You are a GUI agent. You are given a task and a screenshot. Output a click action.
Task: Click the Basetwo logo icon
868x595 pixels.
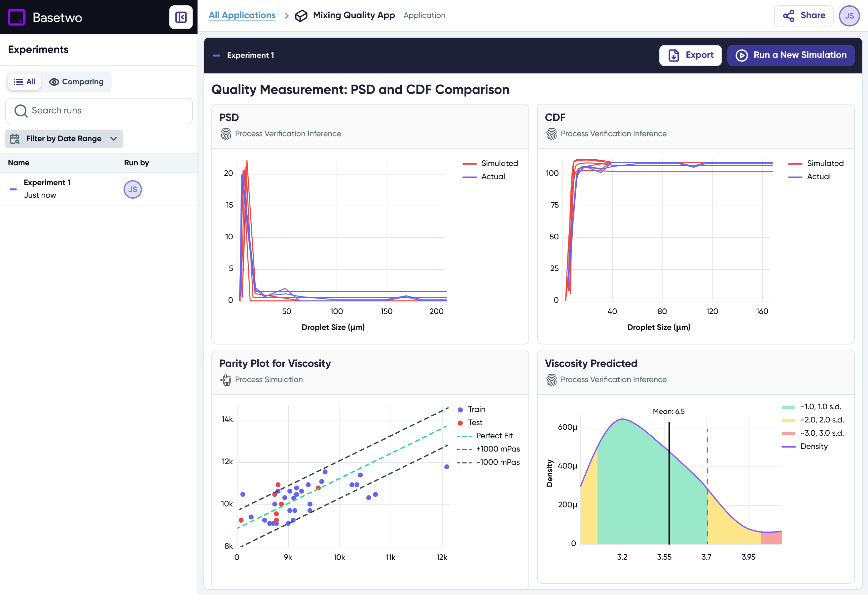click(x=17, y=17)
